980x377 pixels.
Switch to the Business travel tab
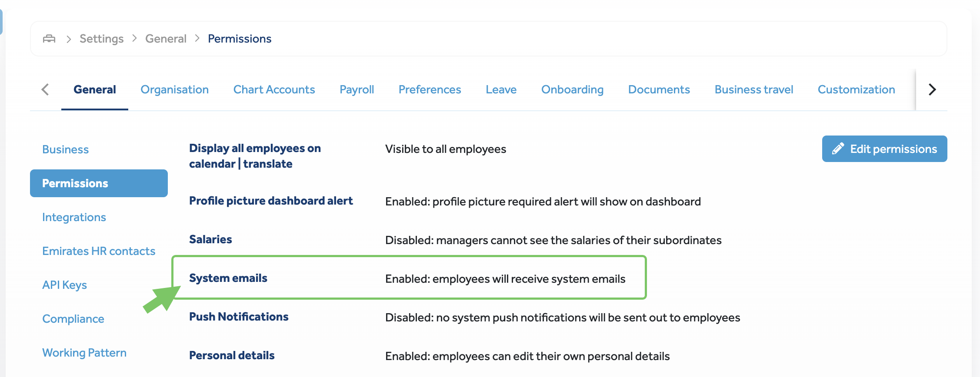click(x=753, y=89)
